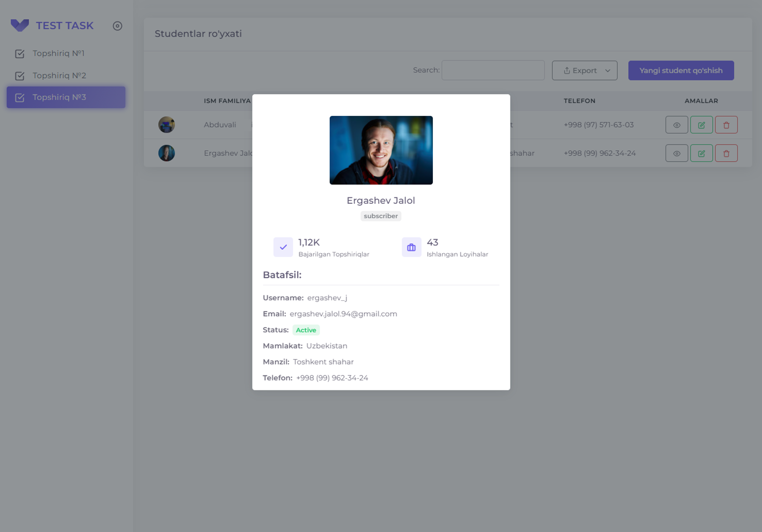Screen dimensions: 762x532
Task: Focus the Search input field
Action: coord(493,70)
